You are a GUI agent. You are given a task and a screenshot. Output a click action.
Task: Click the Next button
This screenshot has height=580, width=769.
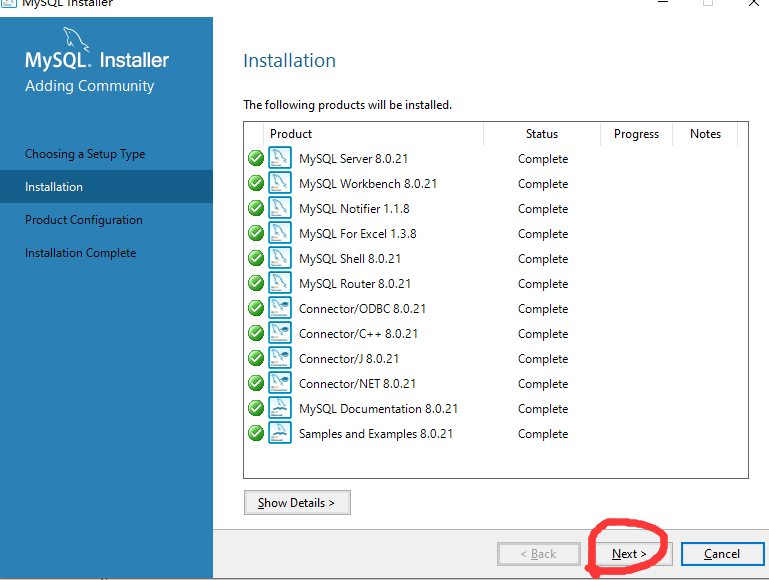[x=629, y=554]
